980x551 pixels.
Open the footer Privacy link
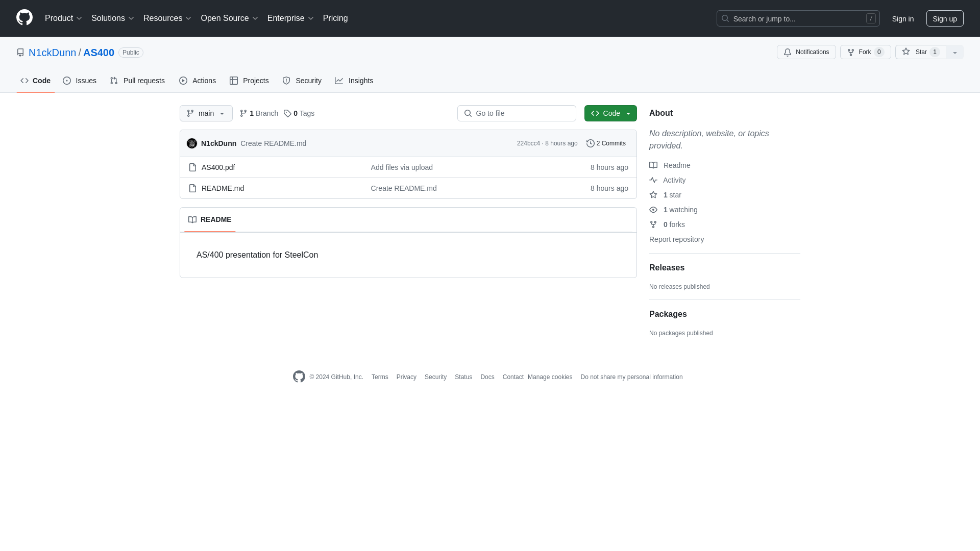click(406, 377)
